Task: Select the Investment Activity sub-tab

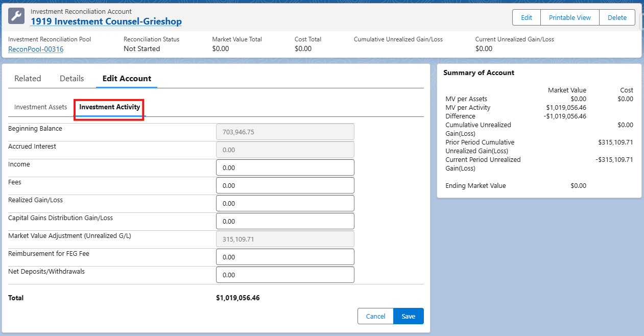Action: tap(109, 107)
